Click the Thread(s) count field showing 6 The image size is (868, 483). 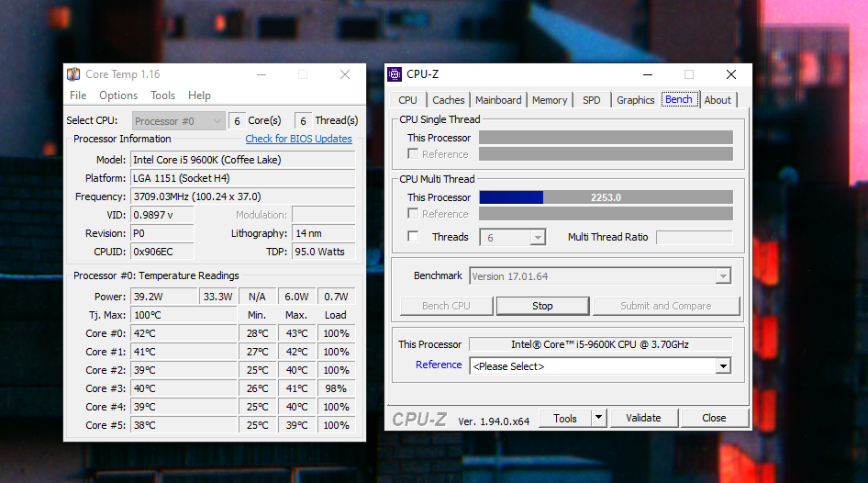(x=303, y=121)
